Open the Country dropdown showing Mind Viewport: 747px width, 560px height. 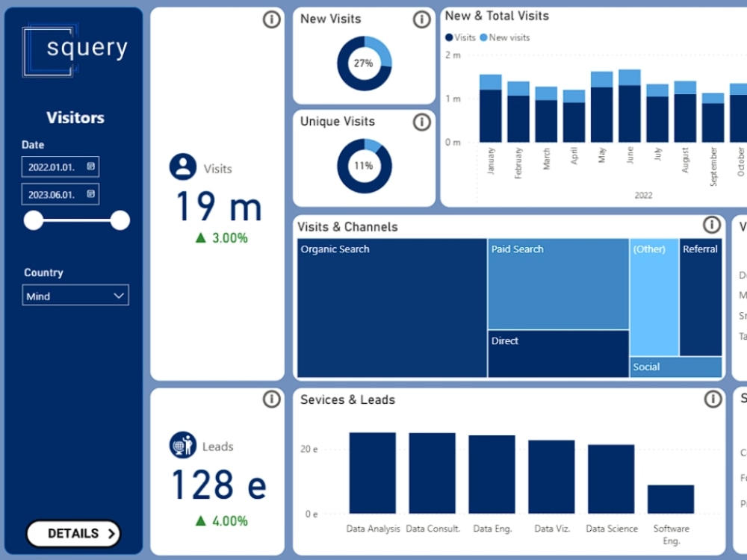point(75,296)
